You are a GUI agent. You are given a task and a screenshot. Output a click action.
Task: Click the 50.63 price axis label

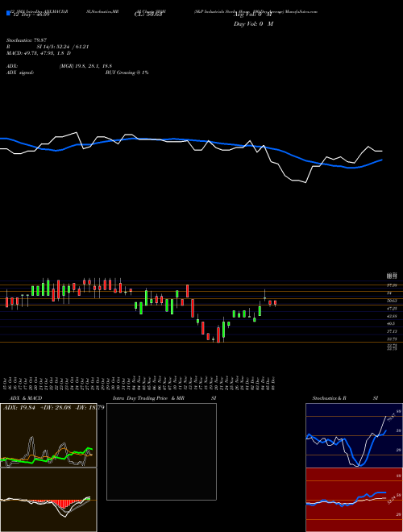(392, 301)
